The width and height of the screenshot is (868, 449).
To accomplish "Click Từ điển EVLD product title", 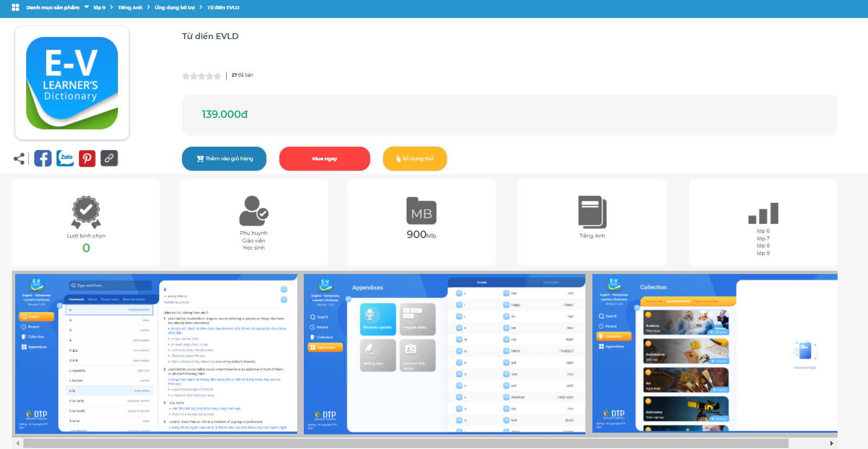I will [x=210, y=36].
